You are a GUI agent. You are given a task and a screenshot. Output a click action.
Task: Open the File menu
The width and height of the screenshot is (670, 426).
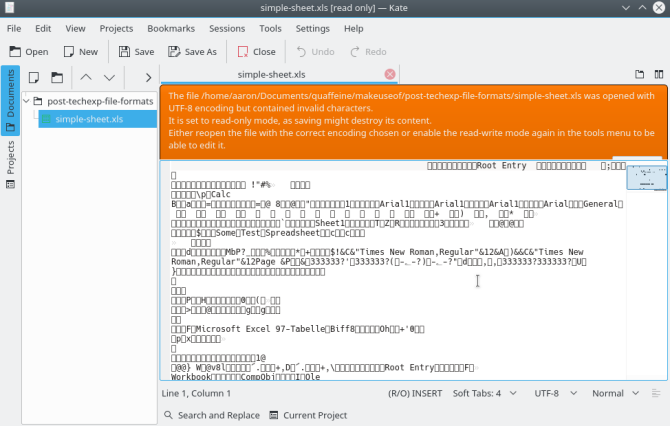pos(14,29)
